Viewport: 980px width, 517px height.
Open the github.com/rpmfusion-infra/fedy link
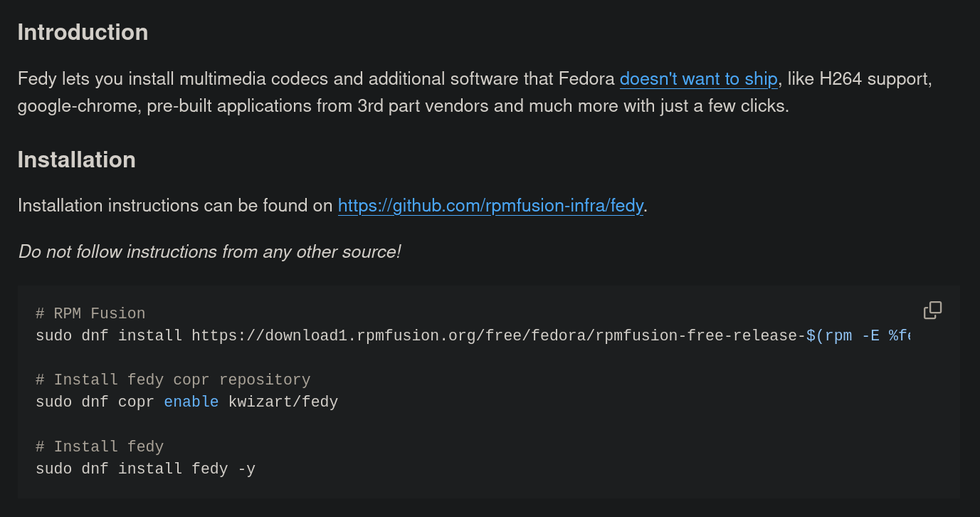pyautogui.click(x=490, y=206)
